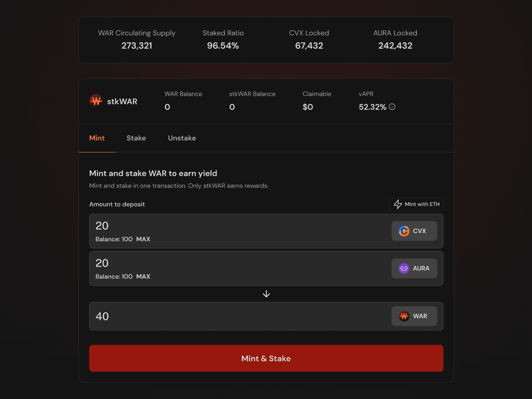Screen dimensions: 532x399
Task: Click the CVX Balance: 100 text
Action: (114, 239)
